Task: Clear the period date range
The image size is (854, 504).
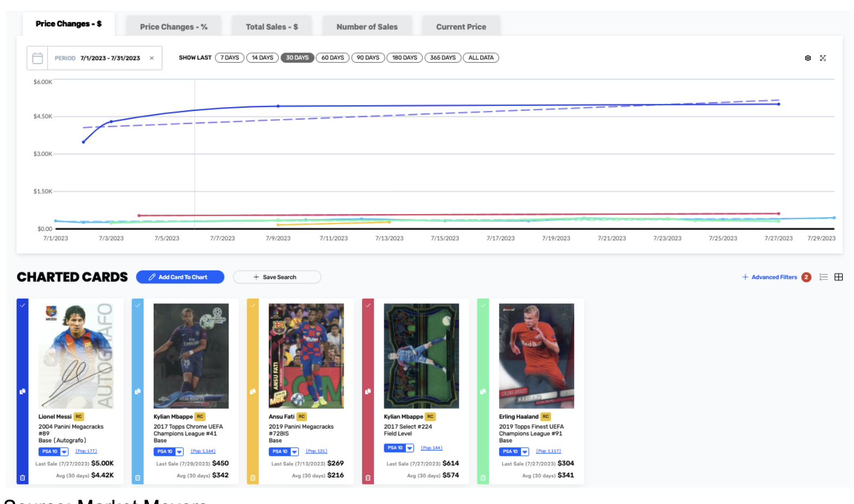Action: [152, 58]
